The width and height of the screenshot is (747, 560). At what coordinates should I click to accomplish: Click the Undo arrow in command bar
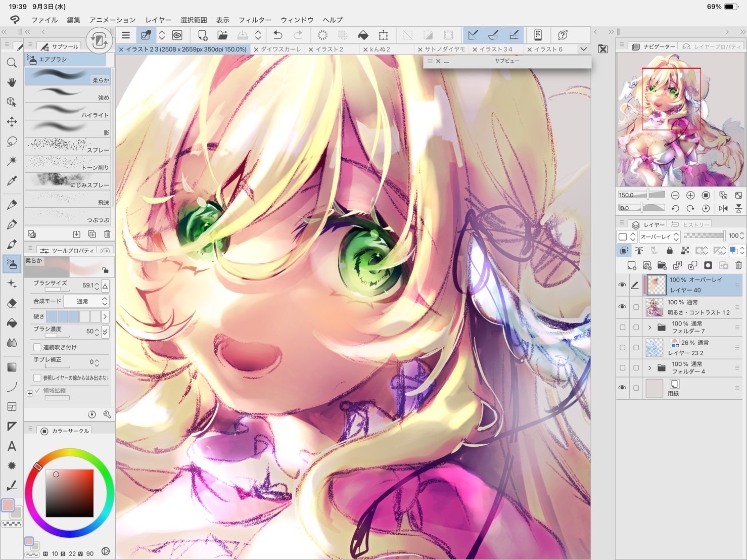[x=277, y=35]
